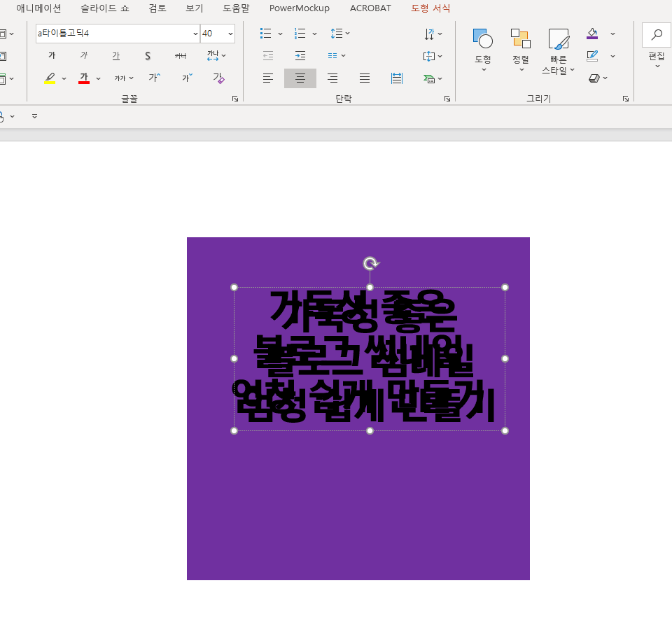Select the text box with Korean title
Screen dimensions: 672x639
[370, 359]
